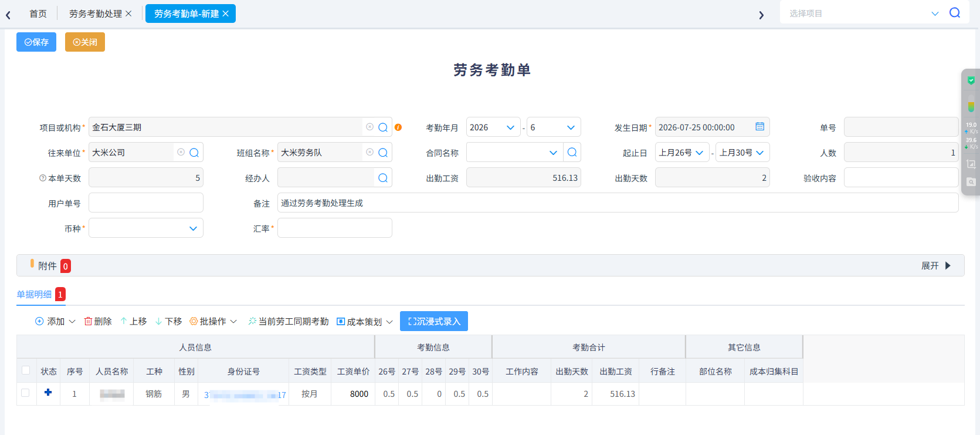Open the 发生日期 calendar picker

759,127
